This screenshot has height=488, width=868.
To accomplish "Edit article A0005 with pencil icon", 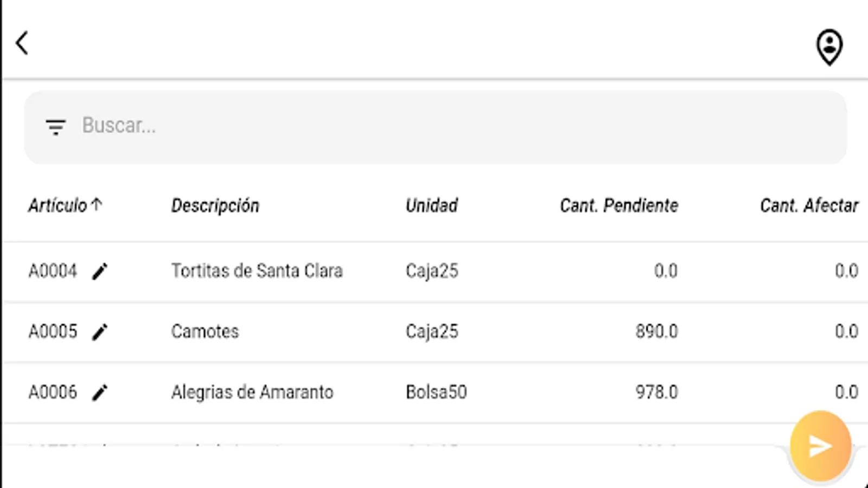I will [x=100, y=332].
